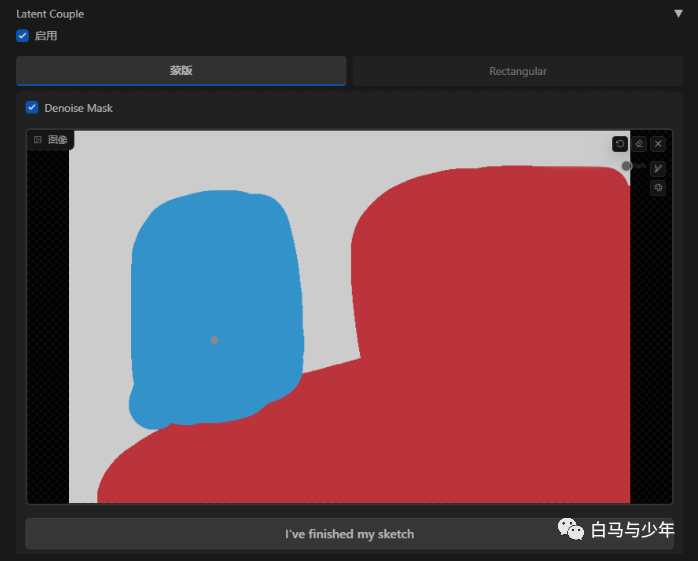Uncheck the Denoise Mask checkbox

(32, 108)
